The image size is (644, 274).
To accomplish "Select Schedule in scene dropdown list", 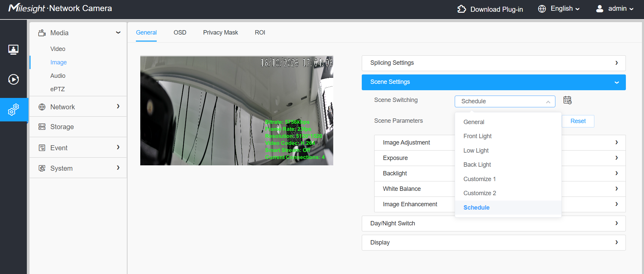I will point(508,208).
